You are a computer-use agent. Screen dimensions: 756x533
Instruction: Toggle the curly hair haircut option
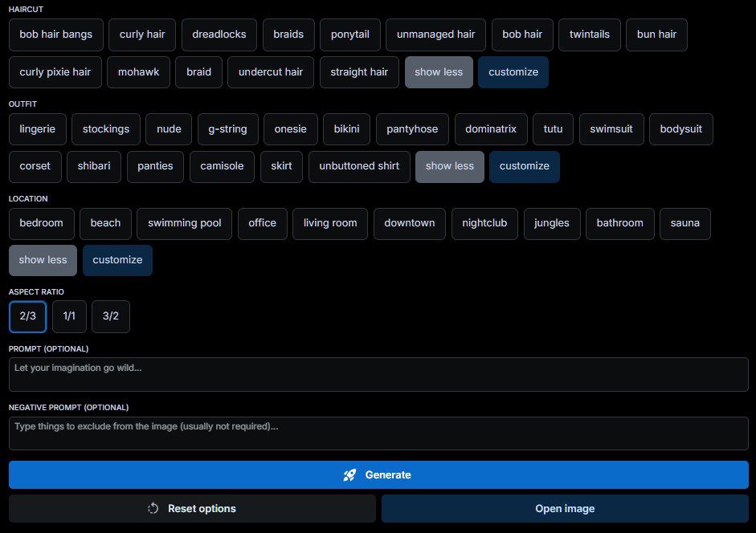(142, 35)
